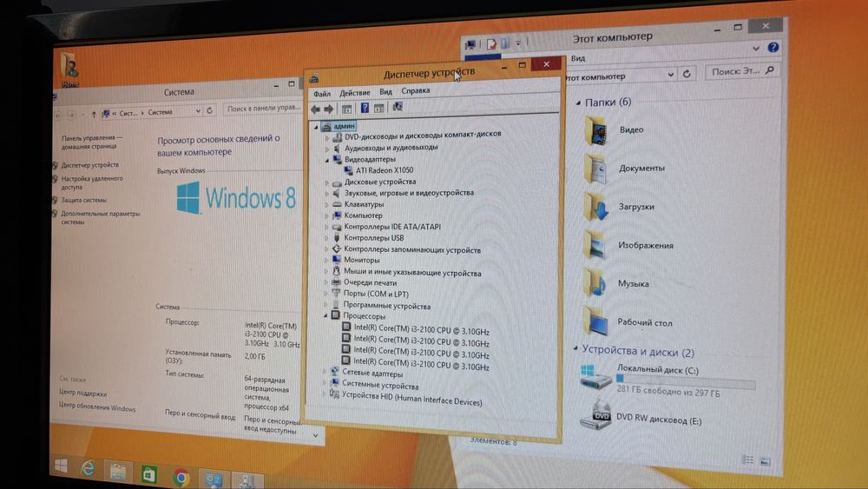Launch Internet Explorer from taskbar

click(x=88, y=468)
